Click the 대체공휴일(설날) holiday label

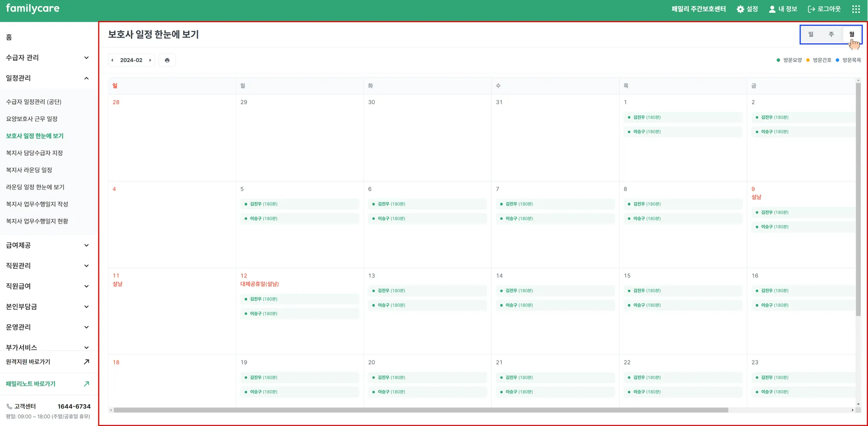tap(259, 284)
